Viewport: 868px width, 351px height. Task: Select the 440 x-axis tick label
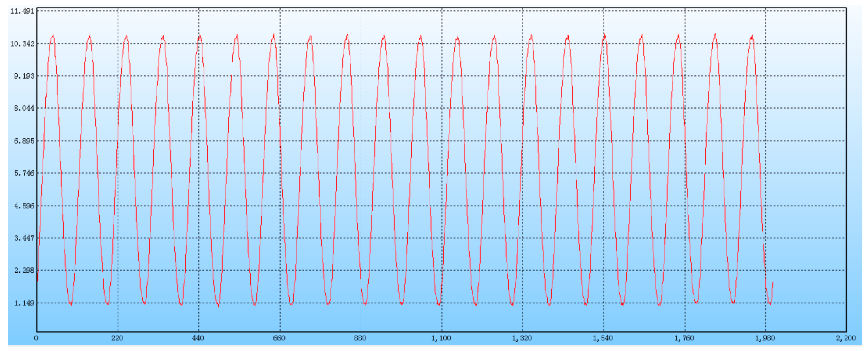pyautogui.click(x=198, y=338)
